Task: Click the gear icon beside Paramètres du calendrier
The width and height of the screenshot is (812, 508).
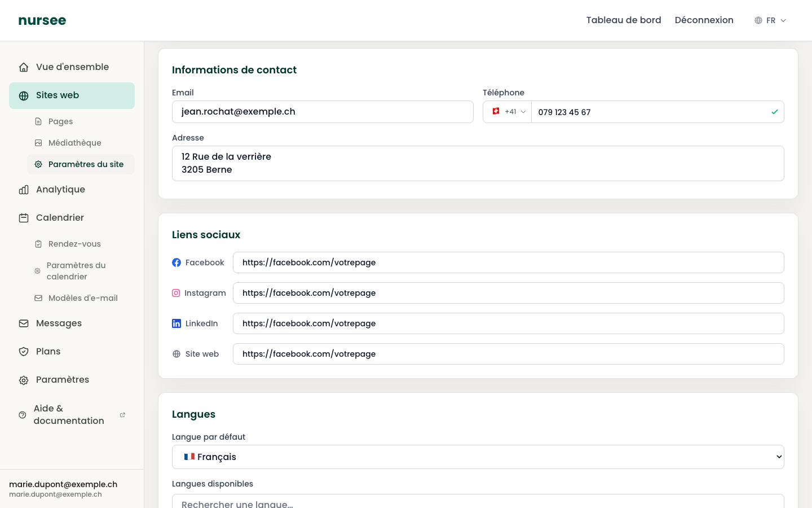Action: point(37,271)
